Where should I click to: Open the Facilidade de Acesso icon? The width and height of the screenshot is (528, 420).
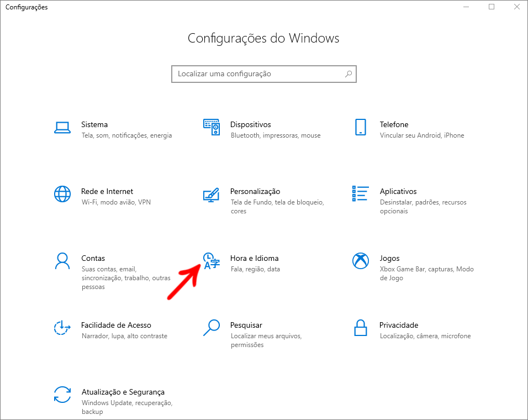point(62,328)
